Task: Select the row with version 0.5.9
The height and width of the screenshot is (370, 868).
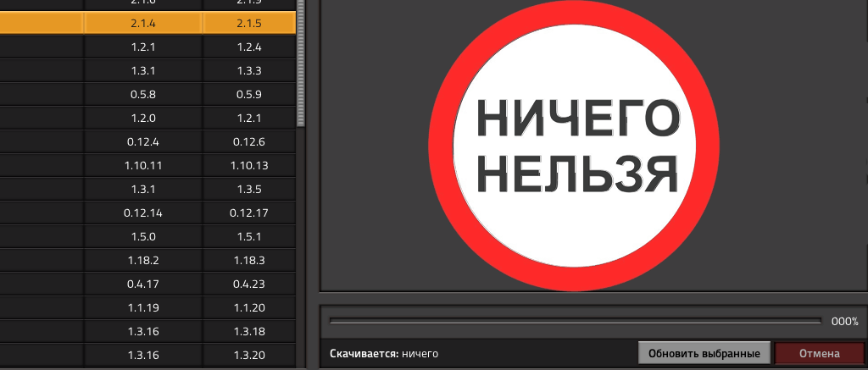Action: click(248, 94)
